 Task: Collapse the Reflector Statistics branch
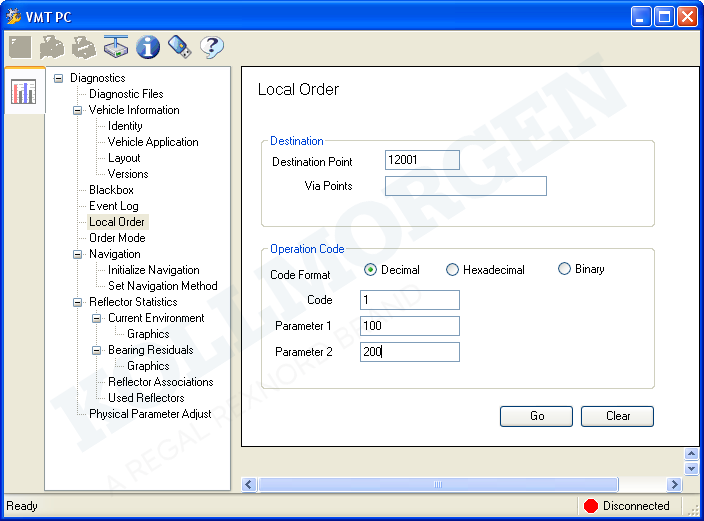(x=77, y=302)
